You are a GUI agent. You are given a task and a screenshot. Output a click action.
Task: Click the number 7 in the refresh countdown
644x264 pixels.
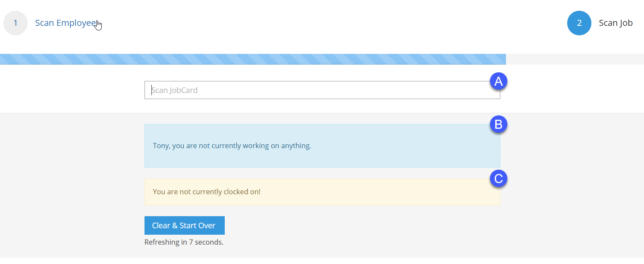[191, 242]
